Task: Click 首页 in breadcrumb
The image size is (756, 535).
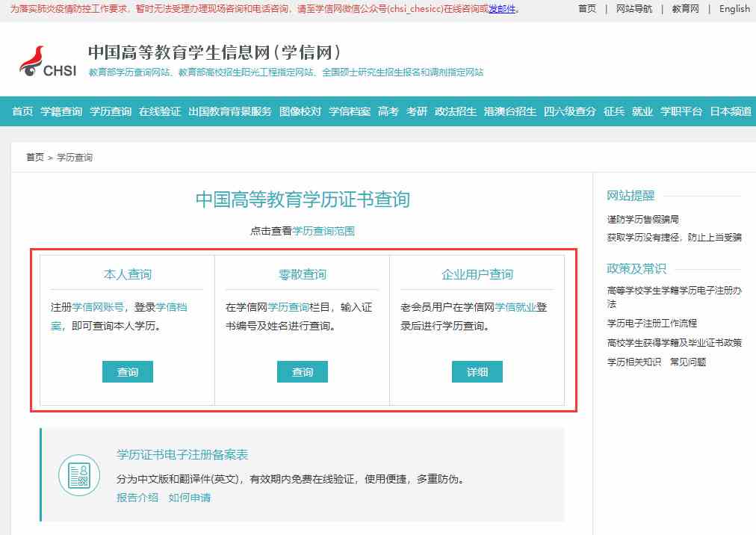Action: click(x=34, y=157)
